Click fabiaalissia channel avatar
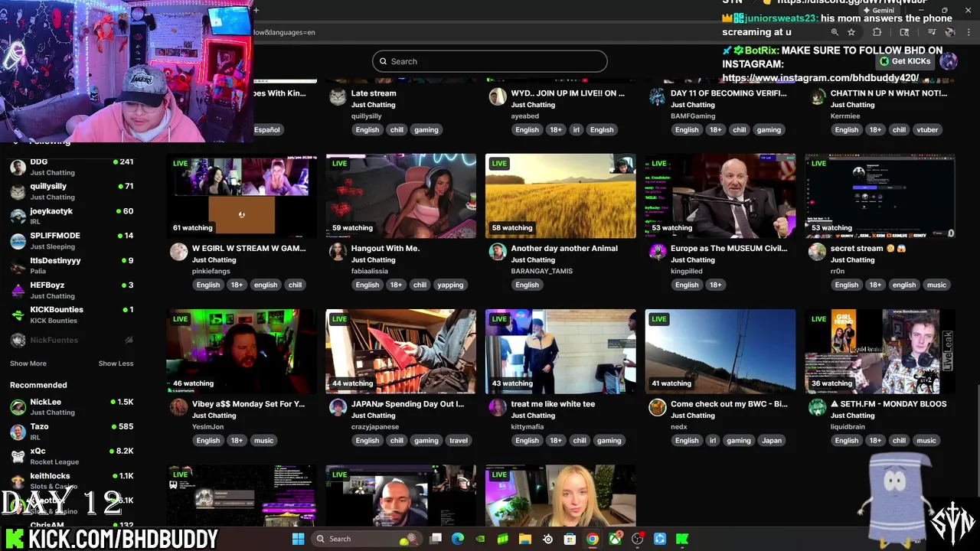Screen dimensions: 980x551 click(x=338, y=252)
